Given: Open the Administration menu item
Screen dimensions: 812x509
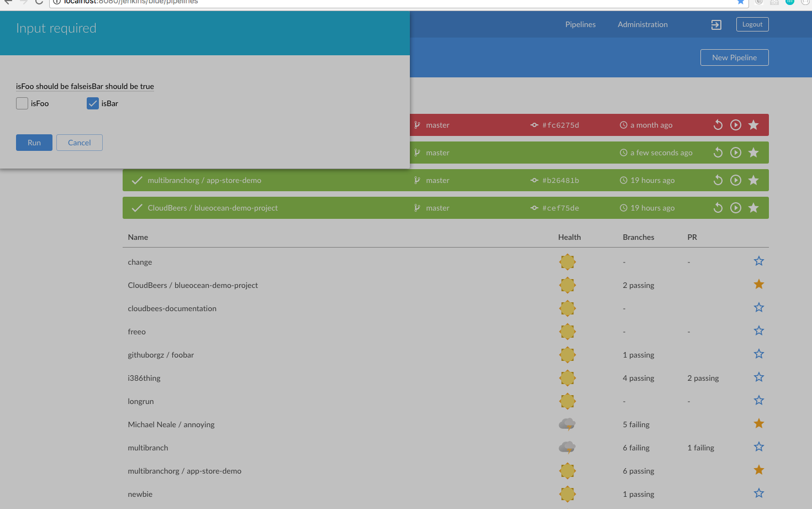Looking at the screenshot, I should point(642,24).
